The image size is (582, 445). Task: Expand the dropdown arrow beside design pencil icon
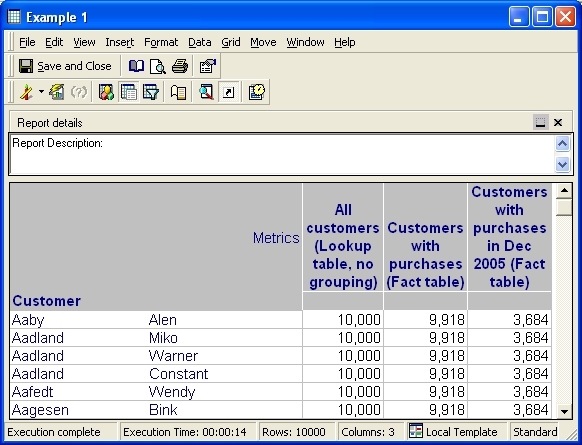coord(41,92)
